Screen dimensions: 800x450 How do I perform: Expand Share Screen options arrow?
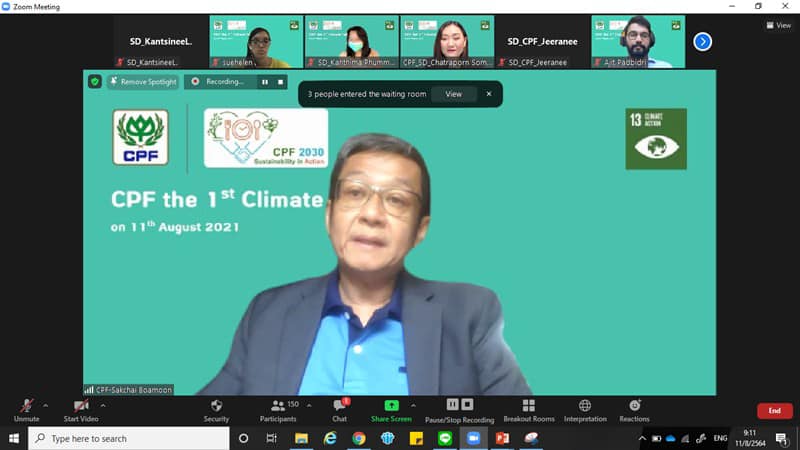[x=413, y=405]
